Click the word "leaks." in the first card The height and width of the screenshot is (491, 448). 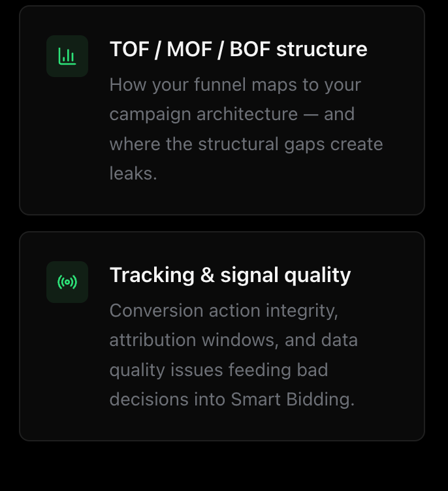(133, 174)
